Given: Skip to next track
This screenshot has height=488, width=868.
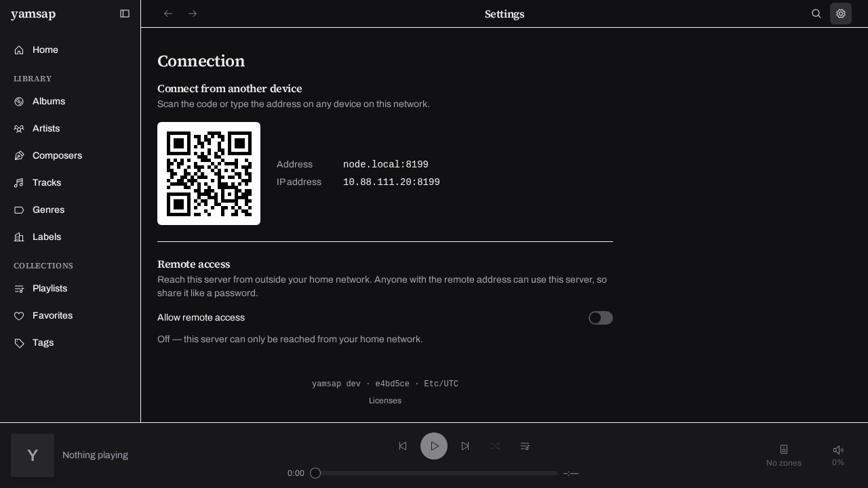Looking at the screenshot, I should click(465, 446).
